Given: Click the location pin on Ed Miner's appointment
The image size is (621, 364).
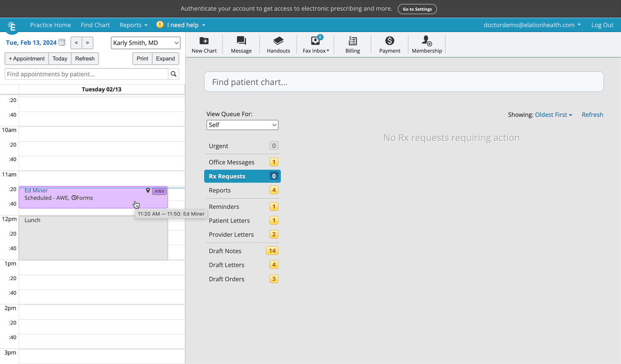Looking at the screenshot, I should click(148, 191).
